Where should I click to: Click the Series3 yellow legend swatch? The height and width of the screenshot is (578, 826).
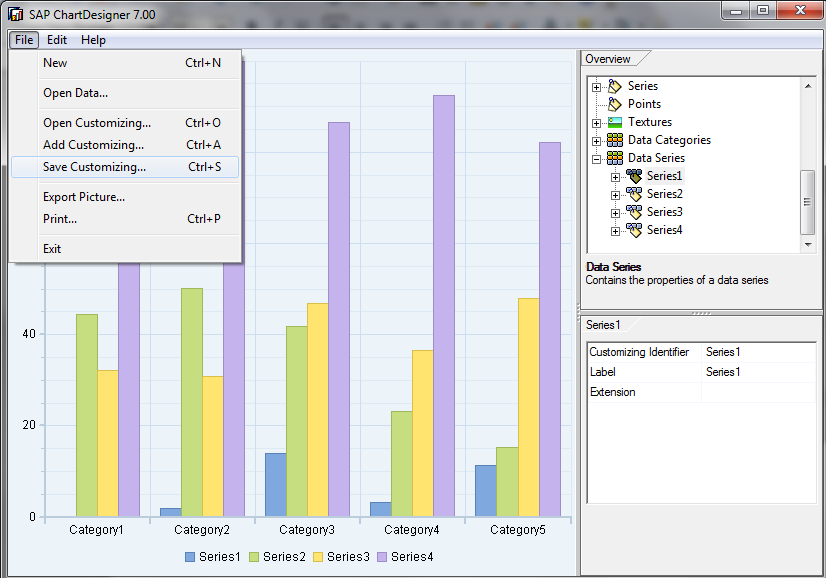pos(318,557)
